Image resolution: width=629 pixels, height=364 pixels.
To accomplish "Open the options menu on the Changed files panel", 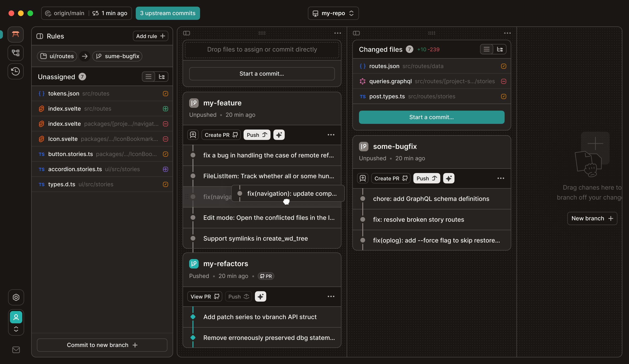I will click(507, 33).
